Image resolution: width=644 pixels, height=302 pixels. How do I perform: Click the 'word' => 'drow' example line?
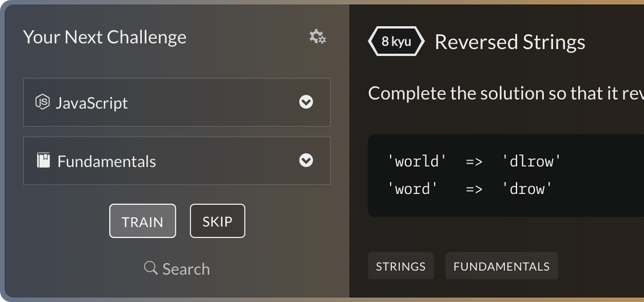point(470,189)
